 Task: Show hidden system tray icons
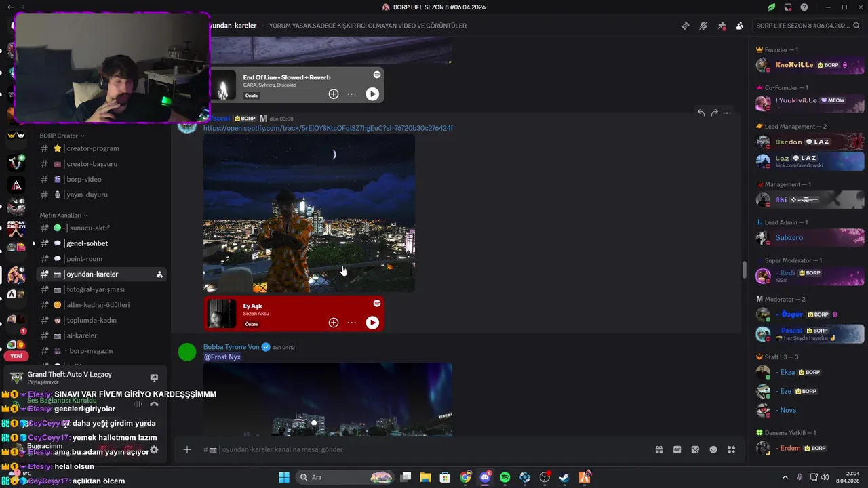785,477
